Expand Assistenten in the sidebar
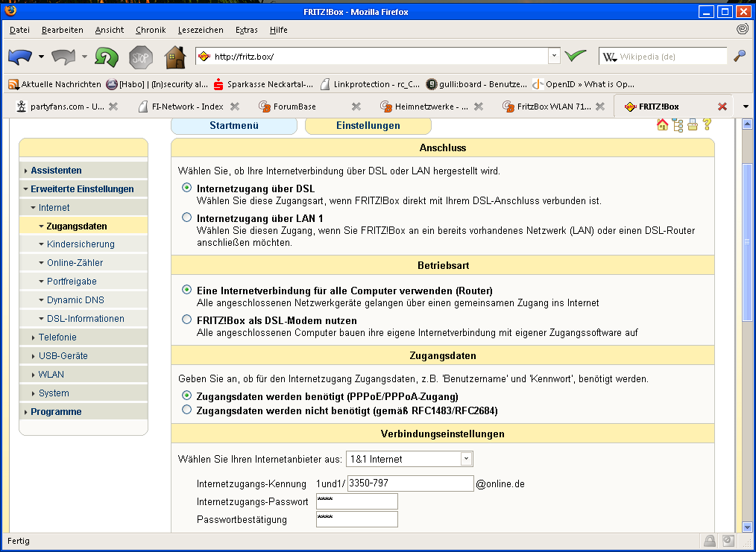Screen dimensions: 756x552 click(x=56, y=171)
